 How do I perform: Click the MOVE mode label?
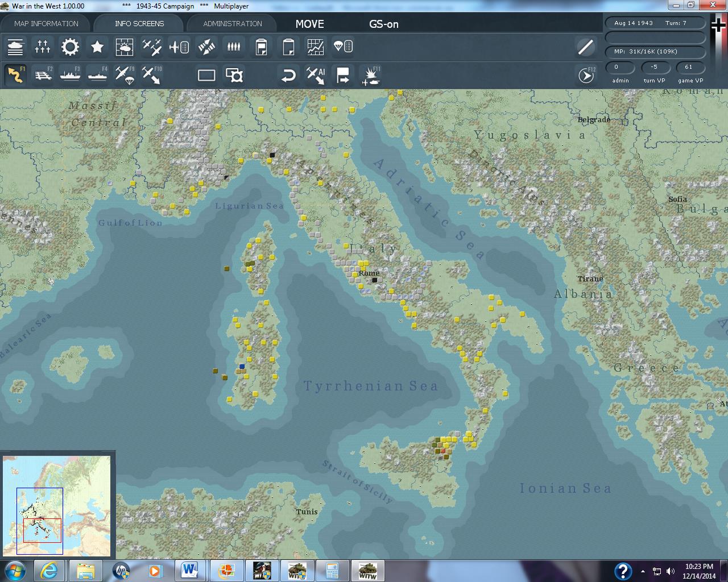click(310, 24)
